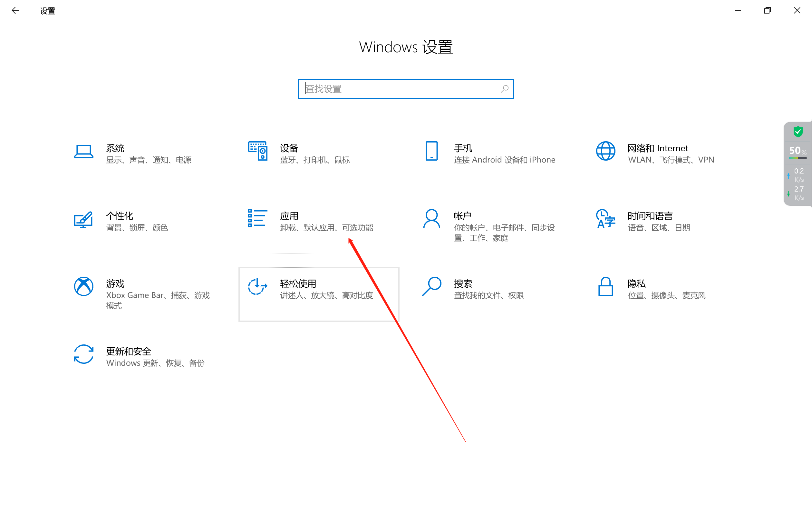The height and width of the screenshot is (516, 812).
Task: Click the 系统 laptop icon
Action: tap(83, 152)
